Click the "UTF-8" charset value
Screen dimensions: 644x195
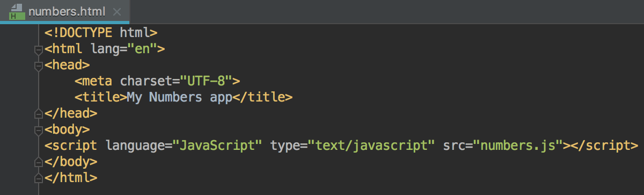206,81
